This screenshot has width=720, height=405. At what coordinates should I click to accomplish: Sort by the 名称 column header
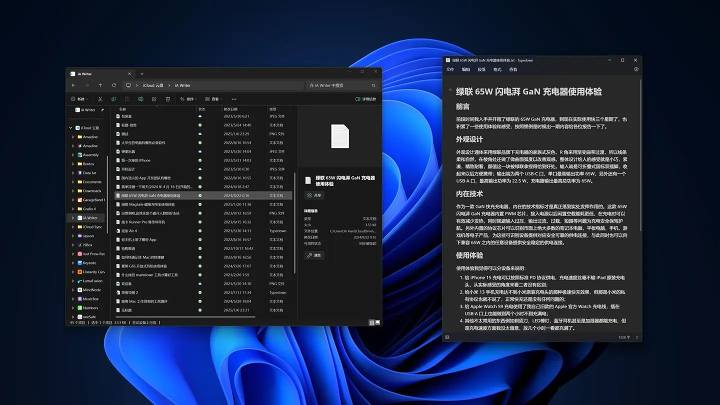[x=123, y=109]
